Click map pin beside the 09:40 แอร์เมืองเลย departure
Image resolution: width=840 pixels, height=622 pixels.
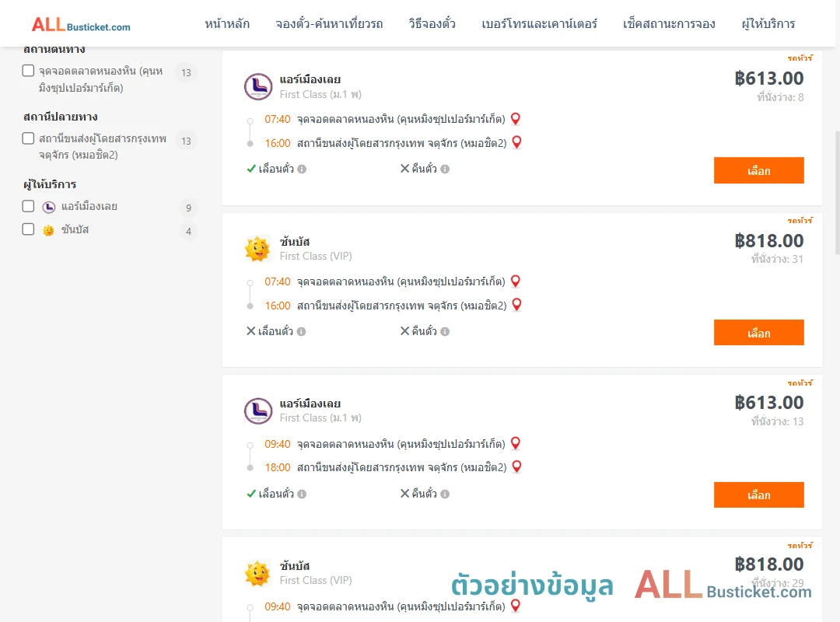pyautogui.click(x=516, y=444)
